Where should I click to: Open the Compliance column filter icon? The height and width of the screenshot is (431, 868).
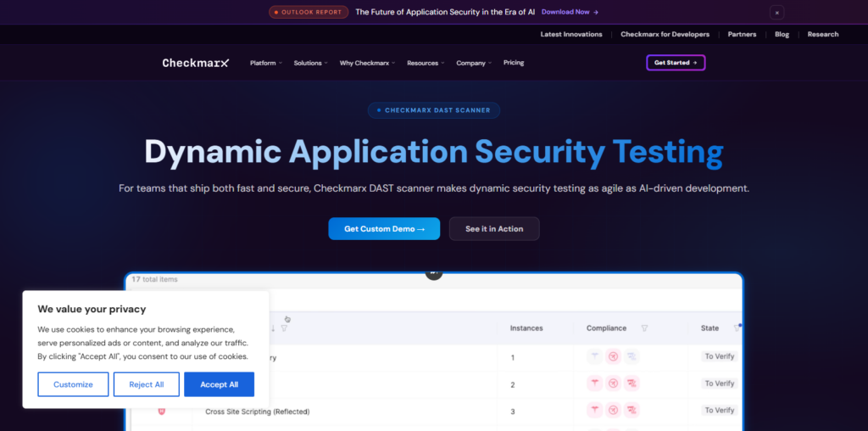click(644, 328)
